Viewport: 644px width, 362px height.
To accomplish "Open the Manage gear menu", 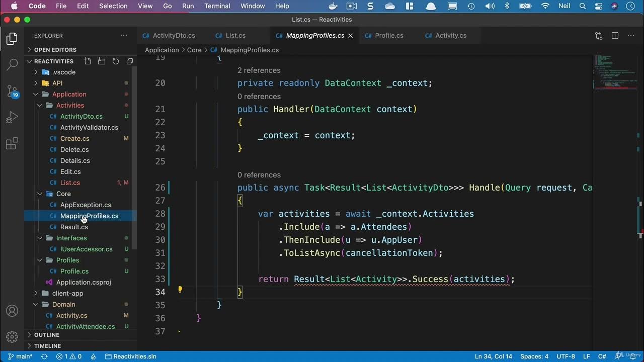I will 12,336.
